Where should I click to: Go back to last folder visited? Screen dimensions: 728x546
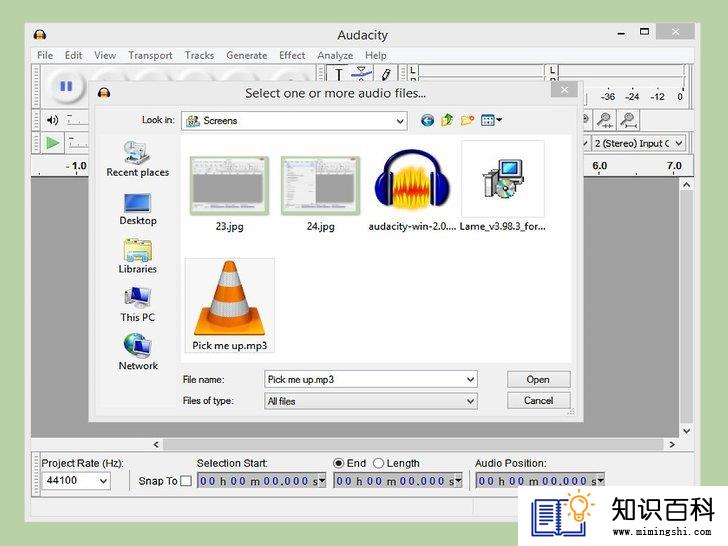pos(427,121)
